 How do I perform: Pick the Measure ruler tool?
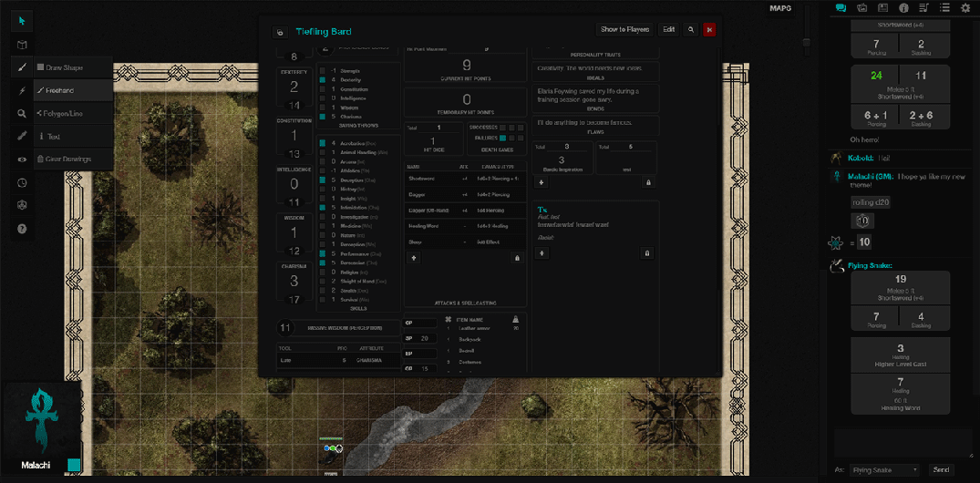22,136
